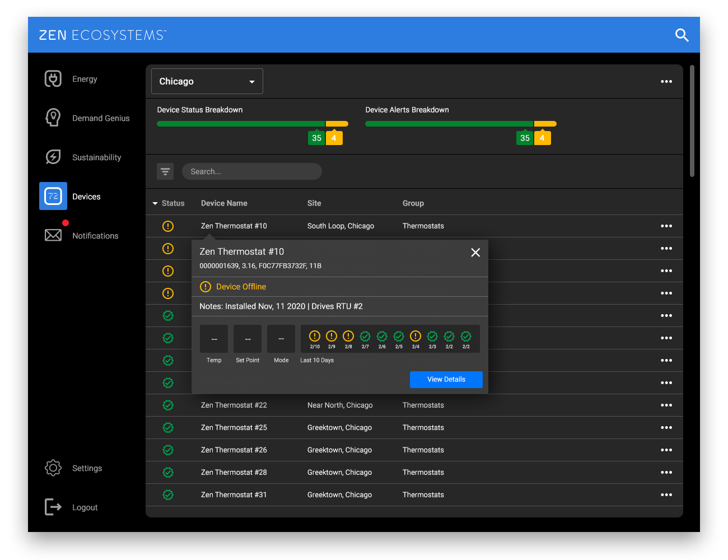The width and height of the screenshot is (728, 560).
Task: Select the Demand Genius menu label
Action: (101, 118)
